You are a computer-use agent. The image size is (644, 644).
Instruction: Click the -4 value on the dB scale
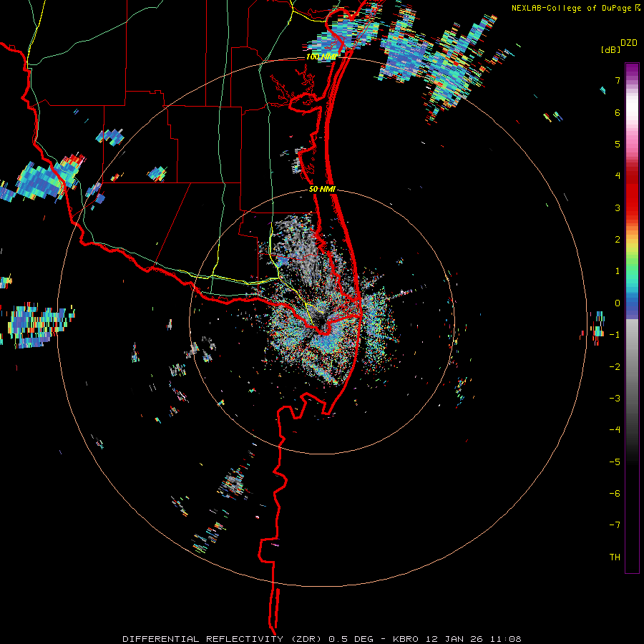click(x=615, y=430)
